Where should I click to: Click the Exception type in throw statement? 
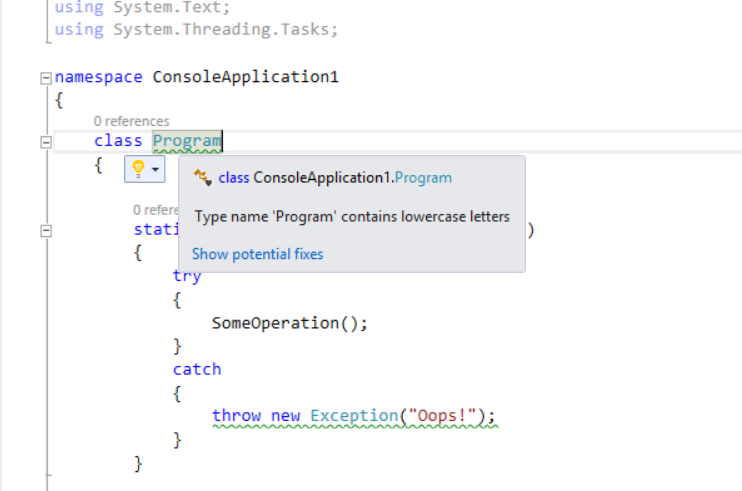click(354, 416)
